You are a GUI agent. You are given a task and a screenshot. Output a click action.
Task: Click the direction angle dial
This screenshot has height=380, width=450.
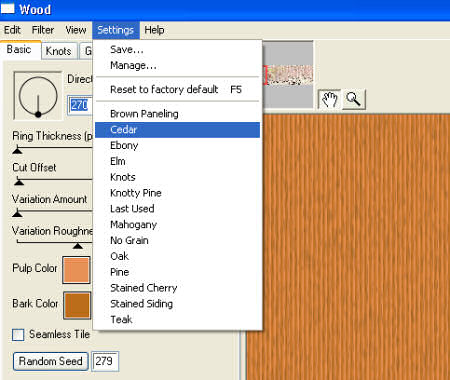click(38, 96)
